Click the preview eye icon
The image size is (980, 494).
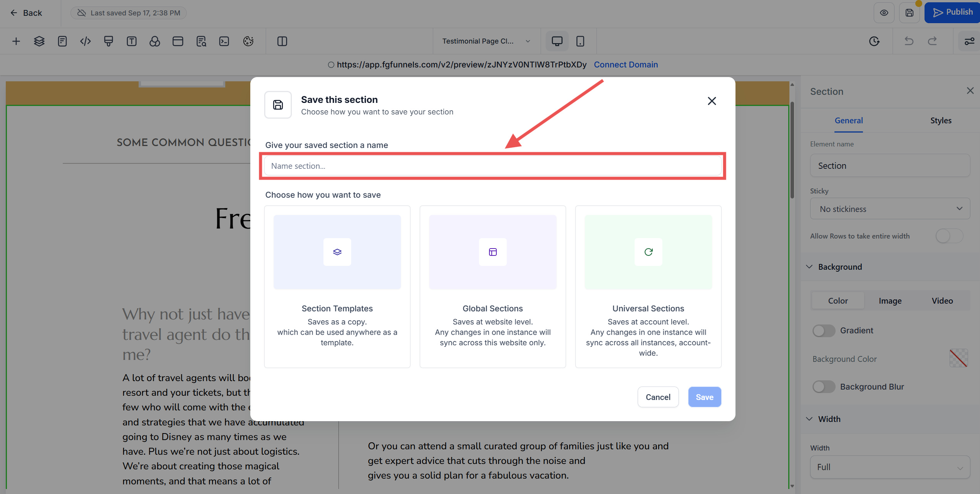884,13
